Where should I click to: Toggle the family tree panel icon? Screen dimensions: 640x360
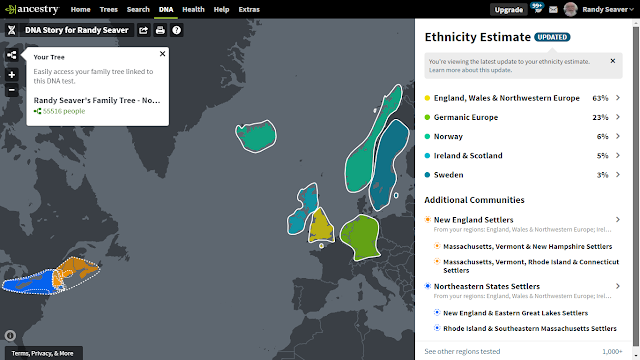12,55
